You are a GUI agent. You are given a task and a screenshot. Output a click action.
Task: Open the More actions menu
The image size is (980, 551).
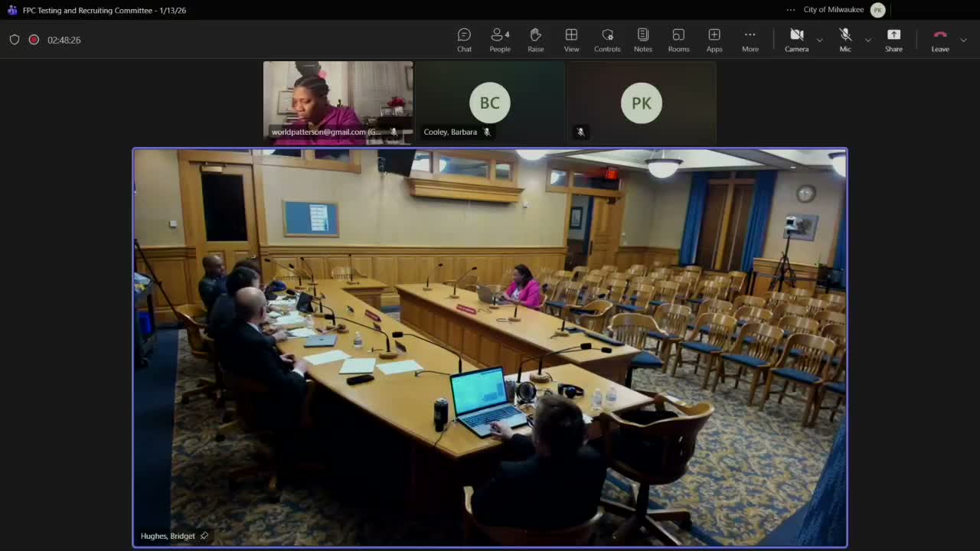pyautogui.click(x=750, y=39)
